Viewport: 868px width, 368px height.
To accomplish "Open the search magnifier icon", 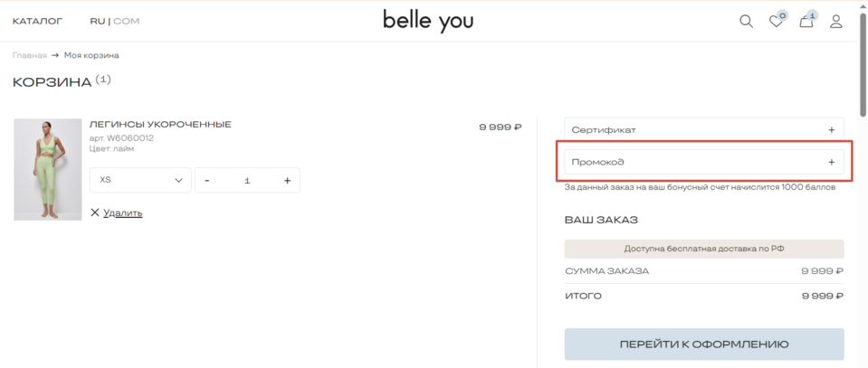I will coord(746,22).
